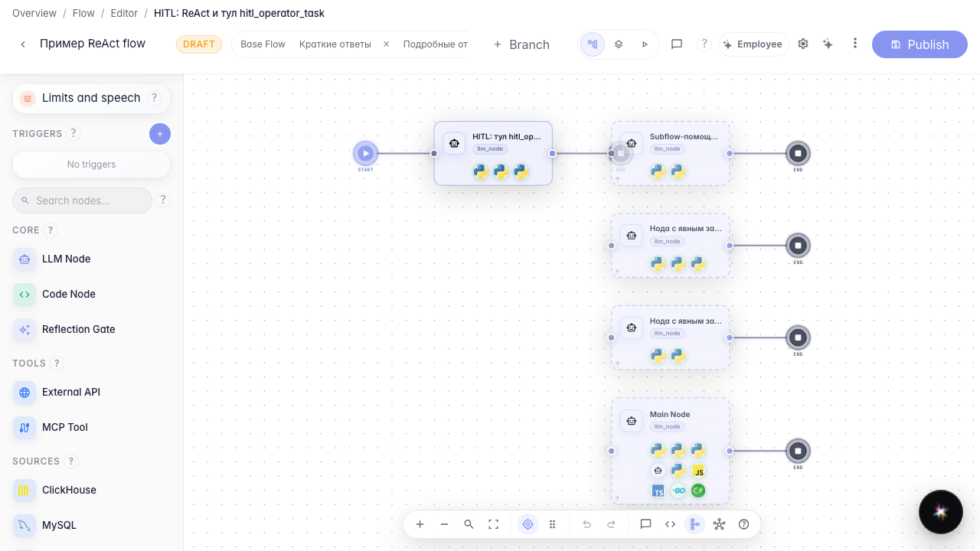Click the network graph layout icon
Screen dimensions: 980x551
(x=719, y=524)
